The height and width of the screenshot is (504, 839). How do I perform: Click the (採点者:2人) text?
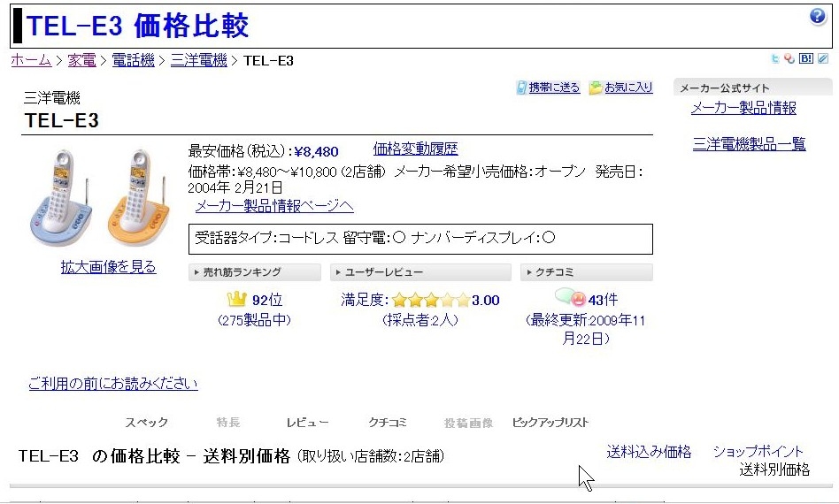click(x=420, y=321)
